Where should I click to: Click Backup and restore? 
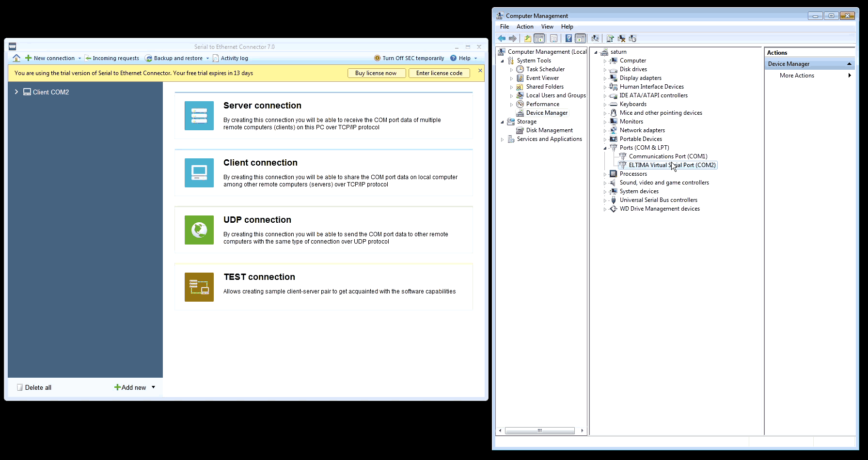pos(174,58)
